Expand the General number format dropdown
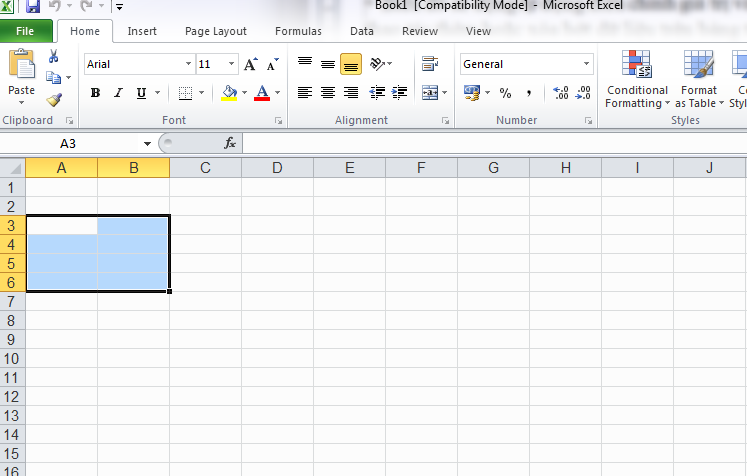This screenshot has width=747, height=476. point(586,64)
